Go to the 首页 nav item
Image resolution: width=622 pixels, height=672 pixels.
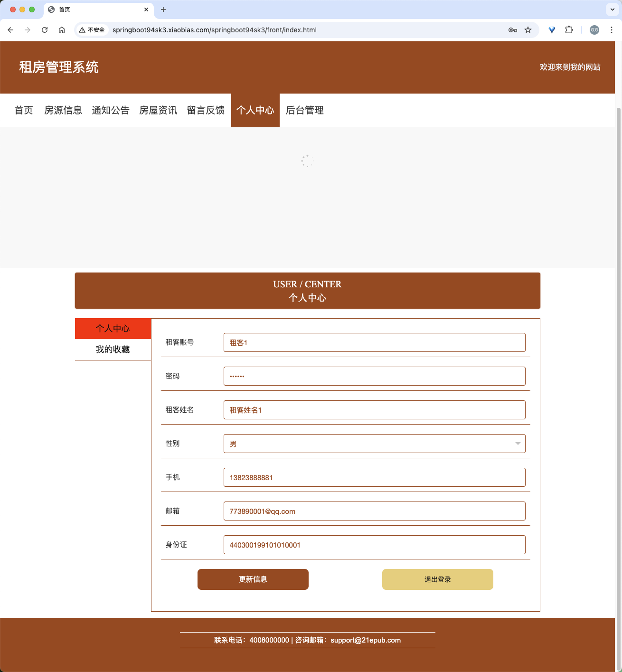point(24,110)
